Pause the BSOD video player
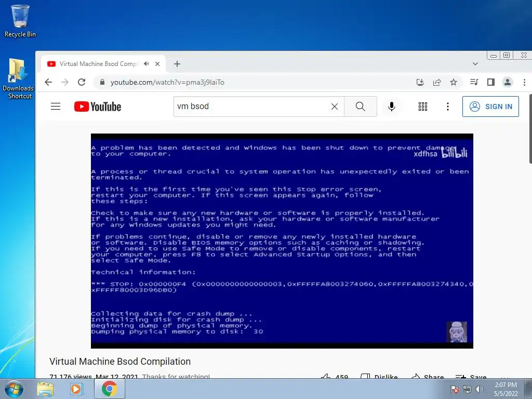This screenshot has height=399, width=532. point(282,241)
